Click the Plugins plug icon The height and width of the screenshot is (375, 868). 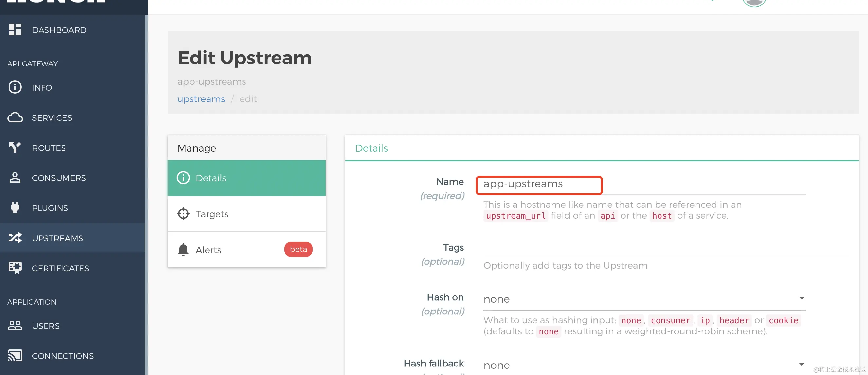15,208
